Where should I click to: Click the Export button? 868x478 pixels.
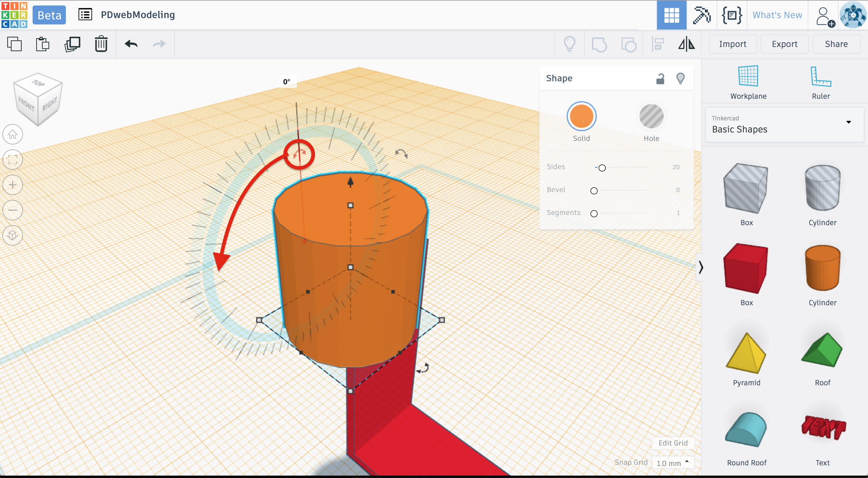click(784, 44)
